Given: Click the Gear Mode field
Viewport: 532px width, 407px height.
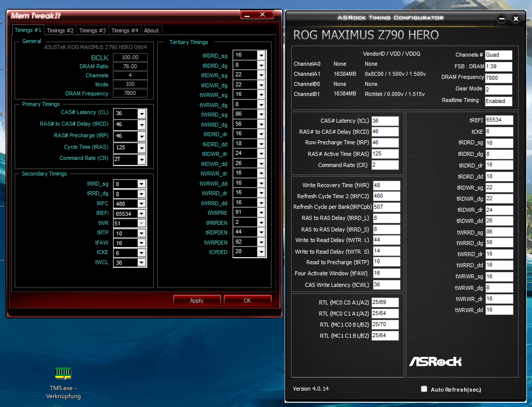Looking at the screenshot, I should coord(498,89).
